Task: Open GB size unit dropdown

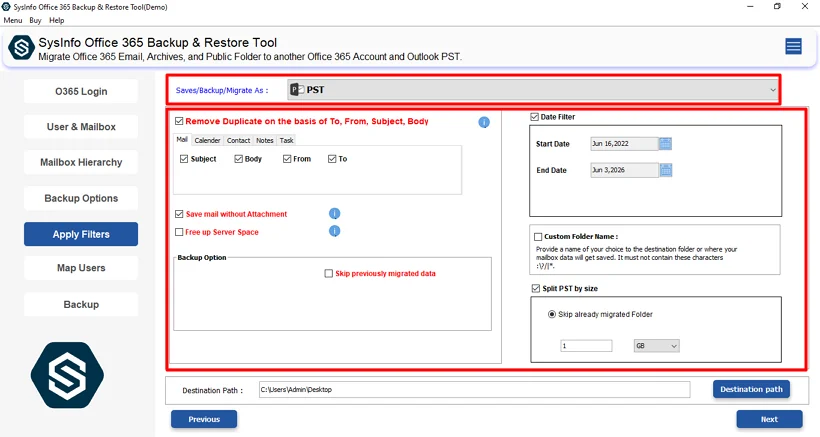Action: (656, 346)
